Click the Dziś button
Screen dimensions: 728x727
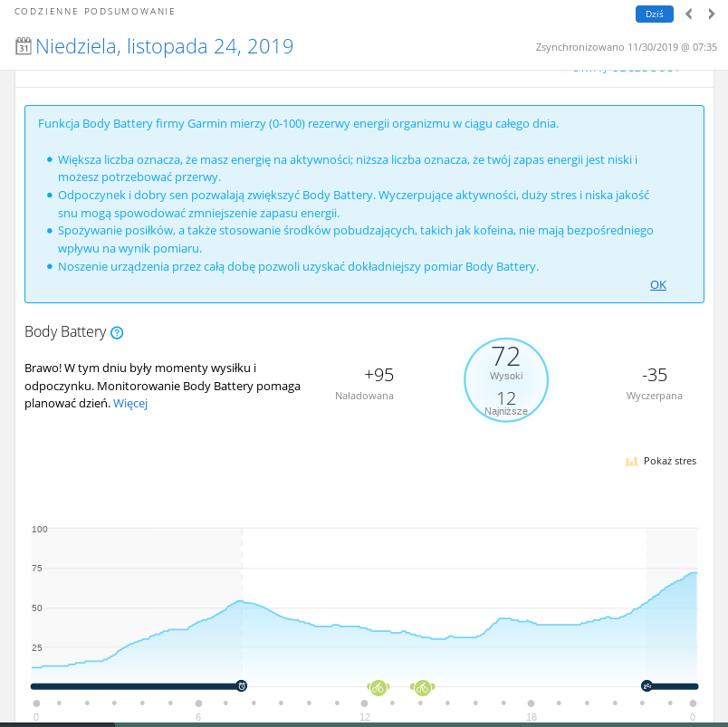(x=654, y=14)
